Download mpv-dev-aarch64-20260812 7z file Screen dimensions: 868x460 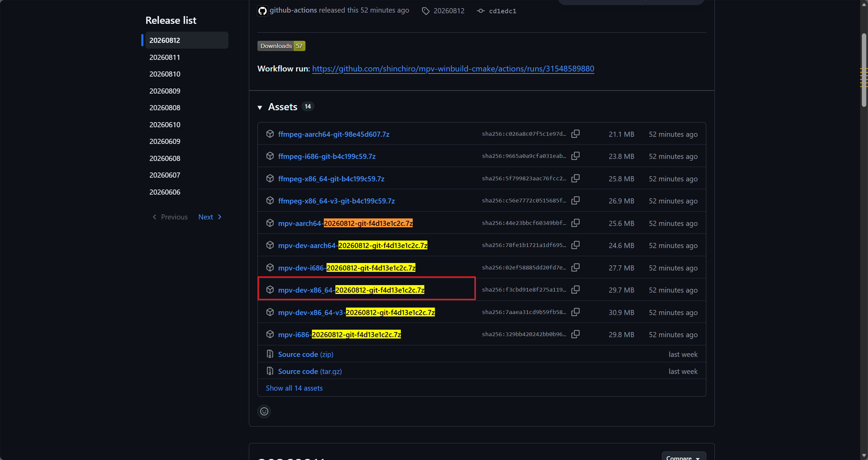[x=352, y=246]
